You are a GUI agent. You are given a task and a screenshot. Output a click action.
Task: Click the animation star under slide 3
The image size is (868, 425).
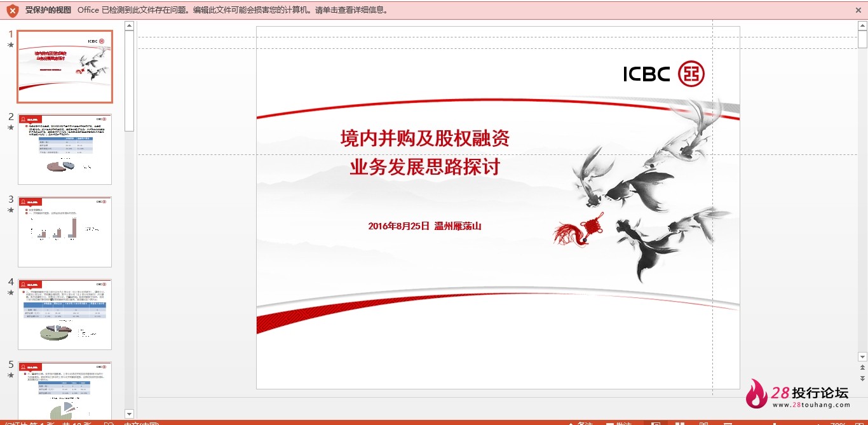(10, 210)
